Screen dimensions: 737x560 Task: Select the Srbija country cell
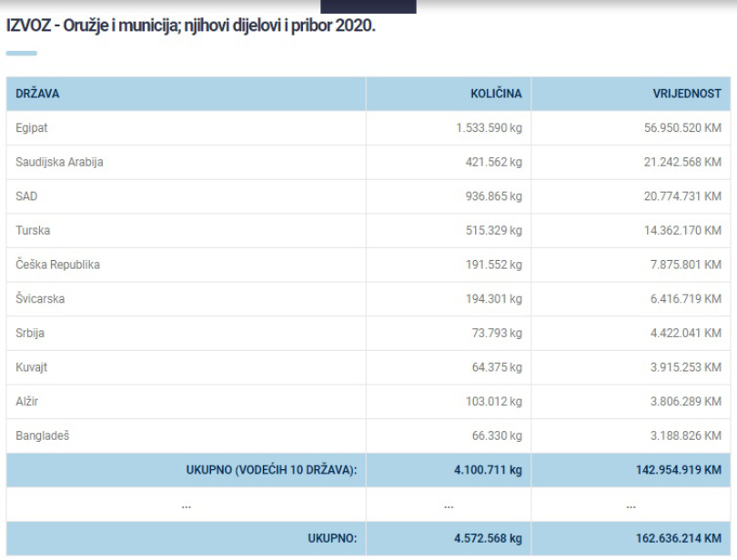pyautogui.click(x=187, y=333)
